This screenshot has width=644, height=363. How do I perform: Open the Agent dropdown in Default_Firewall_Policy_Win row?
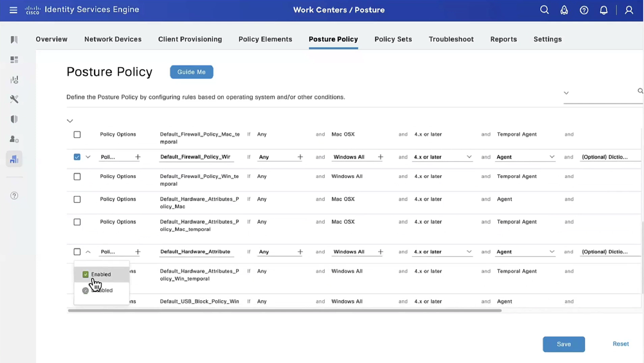click(x=552, y=157)
